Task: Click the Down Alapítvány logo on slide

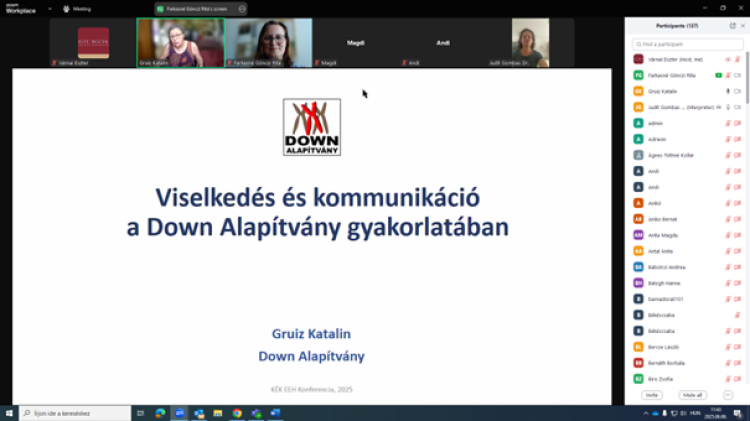Action: click(312, 127)
